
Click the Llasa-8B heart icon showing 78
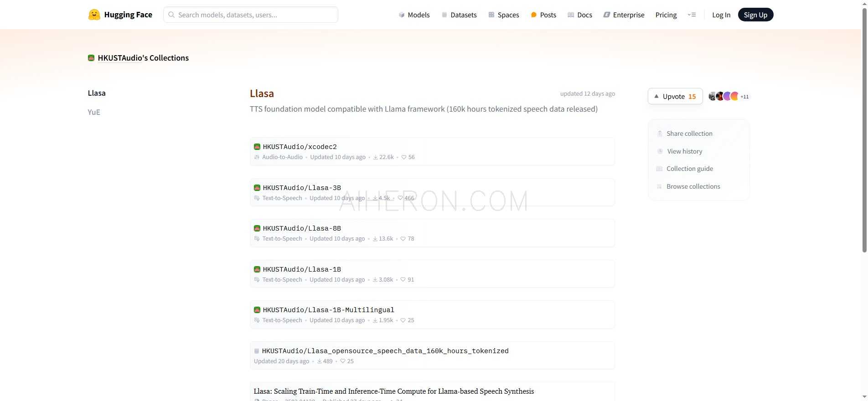click(403, 239)
